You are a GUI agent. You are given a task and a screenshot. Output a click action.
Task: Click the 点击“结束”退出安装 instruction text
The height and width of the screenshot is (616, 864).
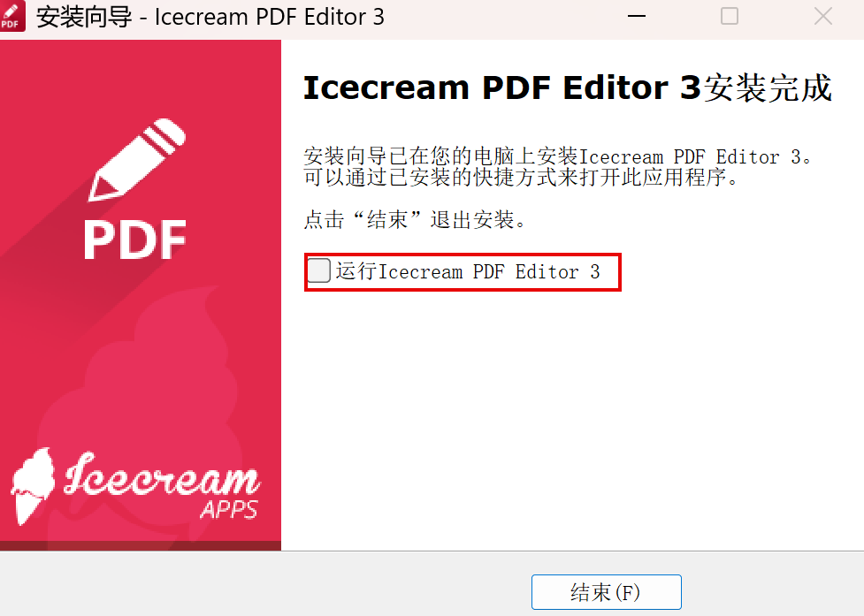[416, 220]
